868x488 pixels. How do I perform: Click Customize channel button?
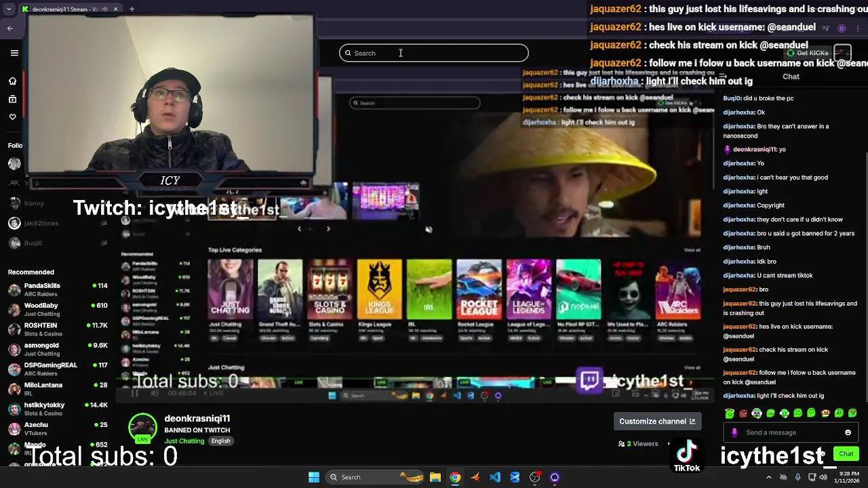657,421
